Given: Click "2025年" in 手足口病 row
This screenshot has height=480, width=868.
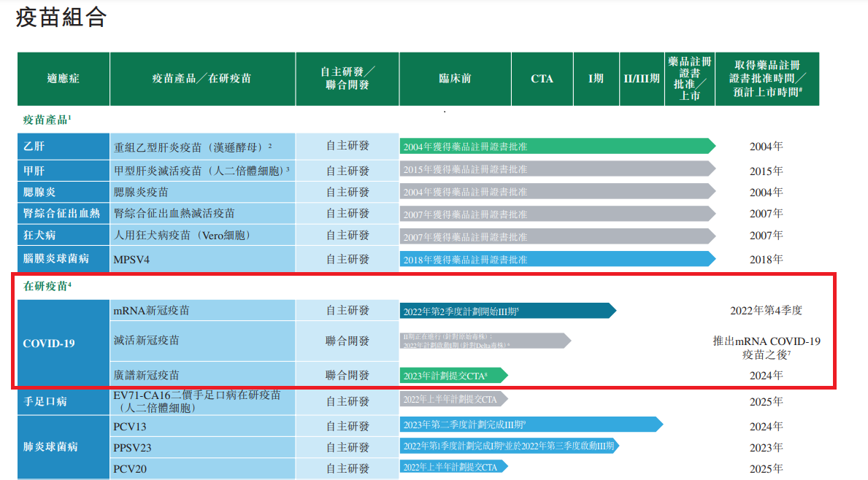Looking at the screenshot, I should [766, 402].
